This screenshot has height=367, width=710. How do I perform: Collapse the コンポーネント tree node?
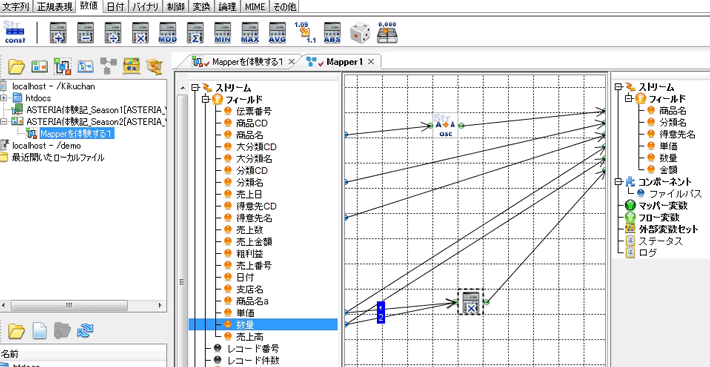619,181
